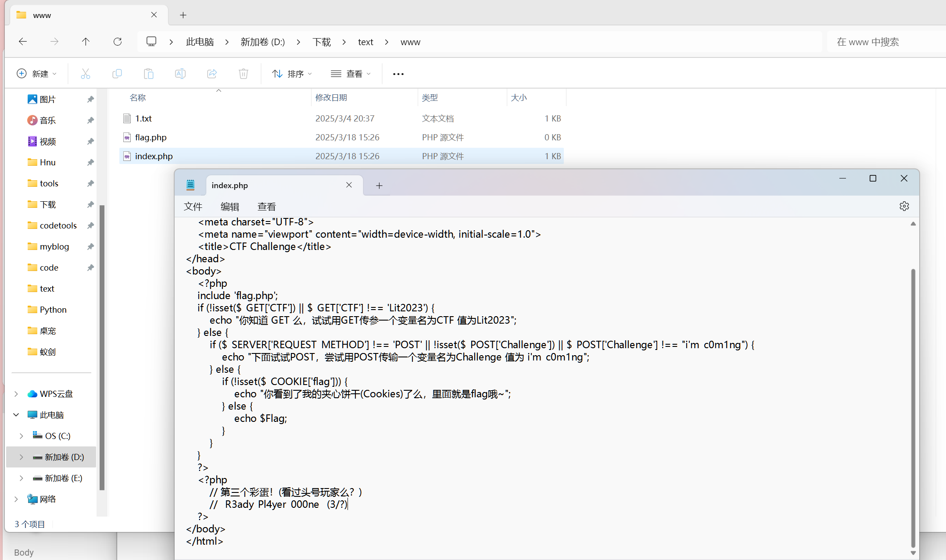The height and width of the screenshot is (560, 946).
Task: Open the 编辑 menu in Notepad
Action: point(229,207)
